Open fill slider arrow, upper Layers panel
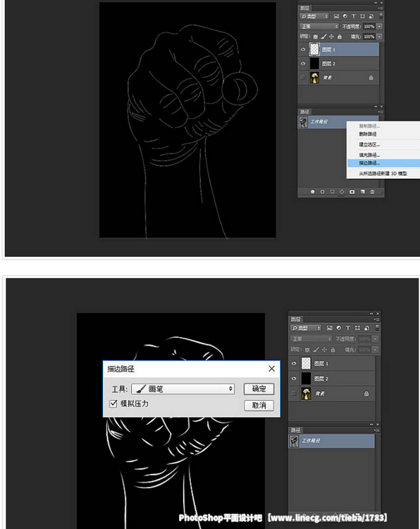The width and height of the screenshot is (420, 529). pos(380,37)
